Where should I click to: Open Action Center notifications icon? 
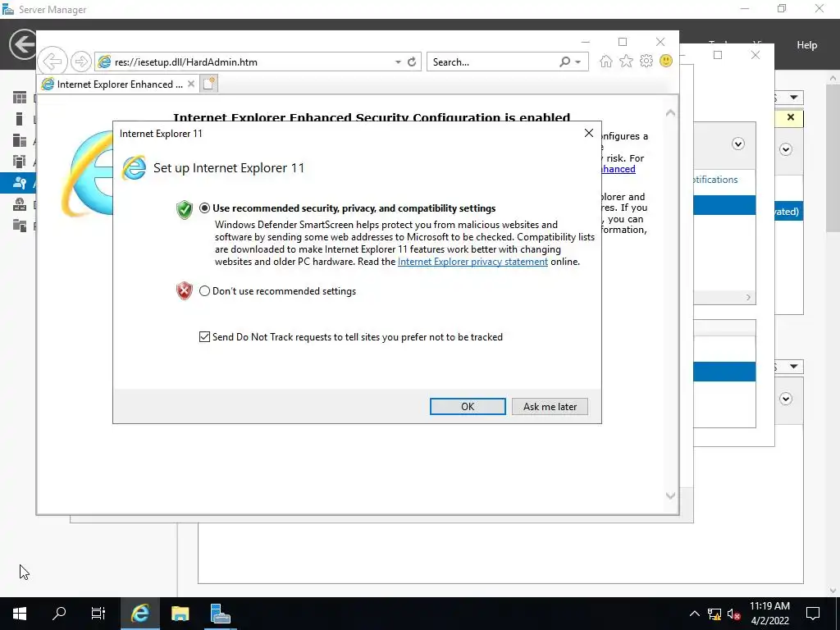point(813,614)
